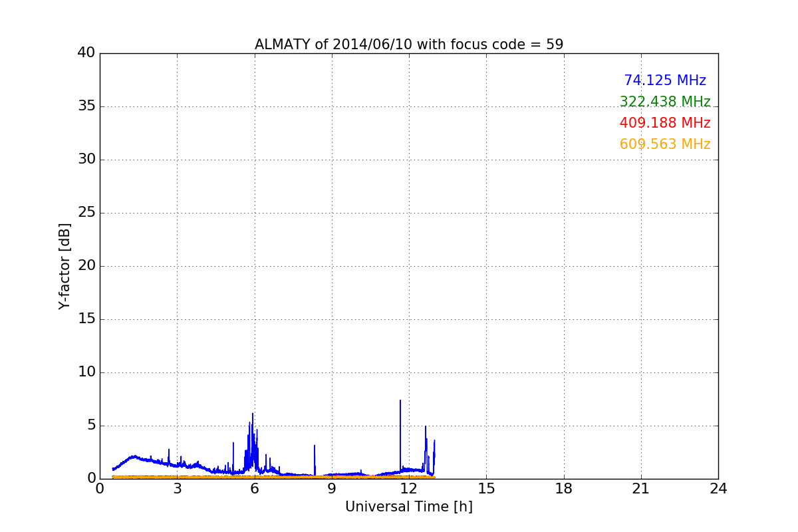This screenshot has width=798, height=532.
Task: Click the Universal Time [h] axis label
Action: click(x=409, y=507)
